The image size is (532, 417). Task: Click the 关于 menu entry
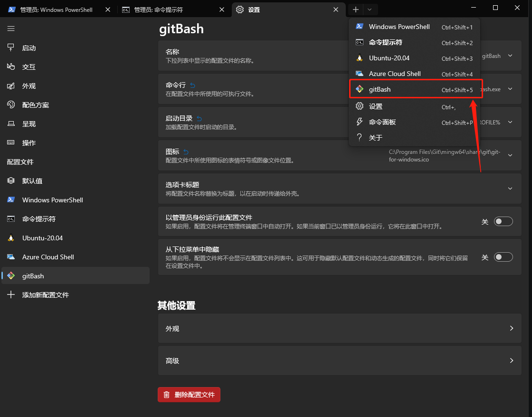[414, 138]
